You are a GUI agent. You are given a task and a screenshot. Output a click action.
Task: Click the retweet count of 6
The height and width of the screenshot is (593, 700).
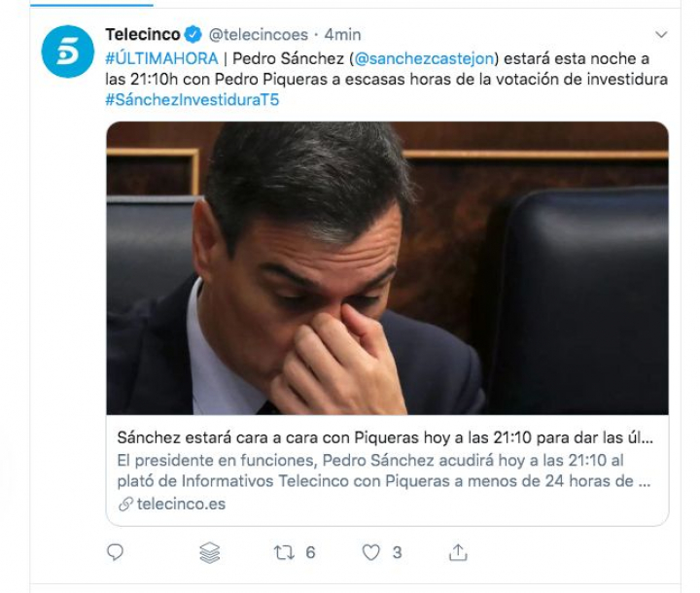[310, 553]
